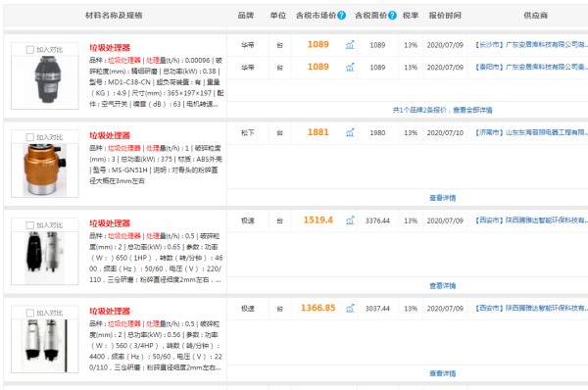
Task: Click 共1个品牌2条报价 查看全部详情 link
Action: pyautogui.click(x=443, y=111)
